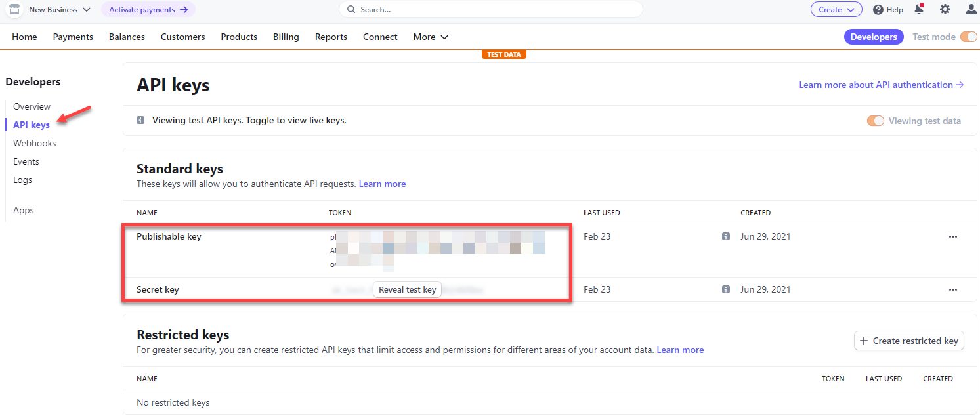This screenshot has height=418, width=980.
Task: Open three-dot menu for Publishable key
Action: pyautogui.click(x=953, y=236)
